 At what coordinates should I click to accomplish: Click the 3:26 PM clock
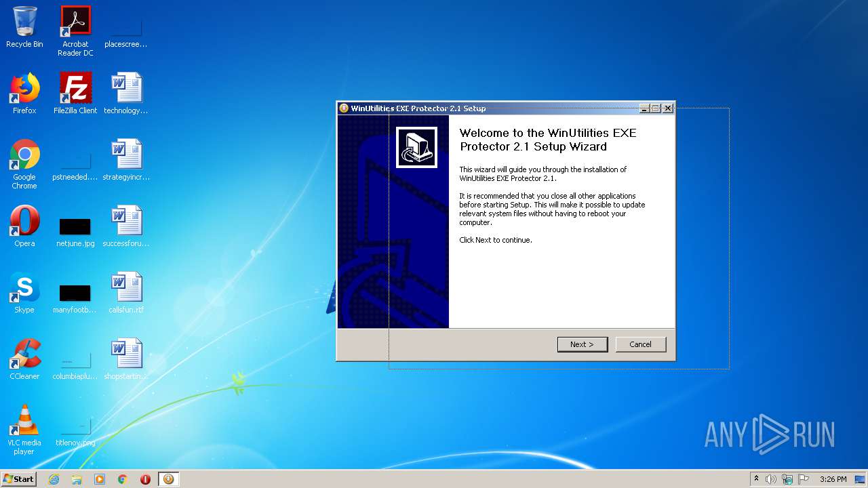coord(833,479)
